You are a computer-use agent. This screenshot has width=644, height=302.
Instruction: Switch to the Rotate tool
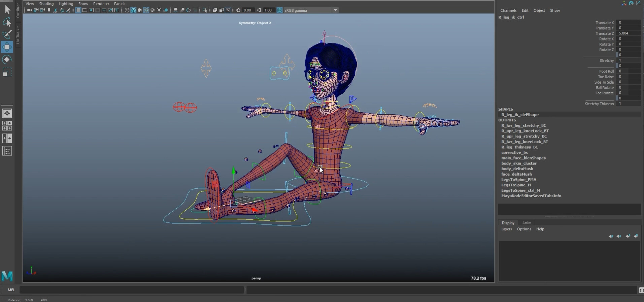[x=7, y=60]
